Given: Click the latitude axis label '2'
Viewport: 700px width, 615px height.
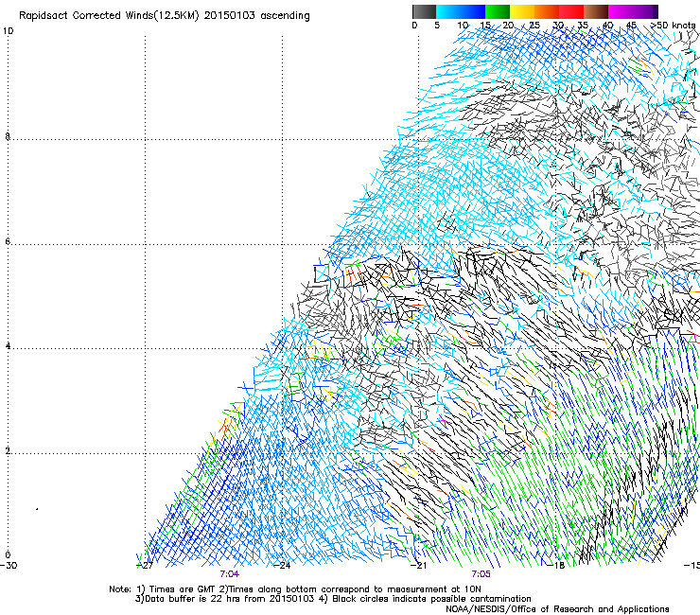Looking at the screenshot, I should tap(8, 450).
